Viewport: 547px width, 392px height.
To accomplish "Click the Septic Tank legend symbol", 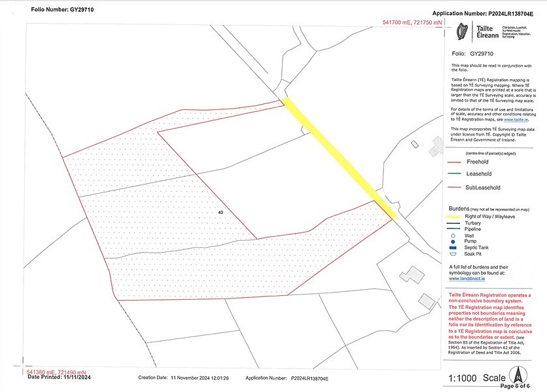I will point(453,248).
